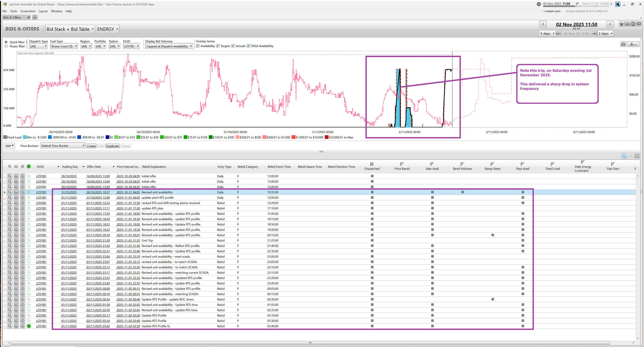The width and height of the screenshot is (644, 347).
Task: Open the help question mark icon
Action: [633, 24]
